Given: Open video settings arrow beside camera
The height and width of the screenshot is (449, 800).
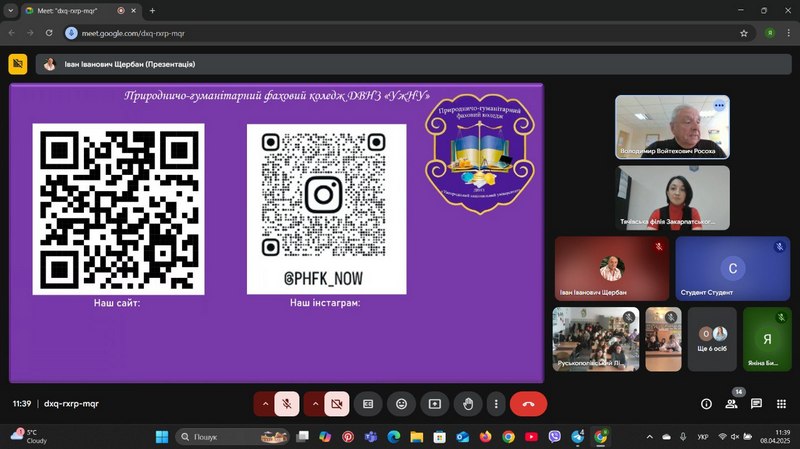Looking at the screenshot, I should point(315,404).
